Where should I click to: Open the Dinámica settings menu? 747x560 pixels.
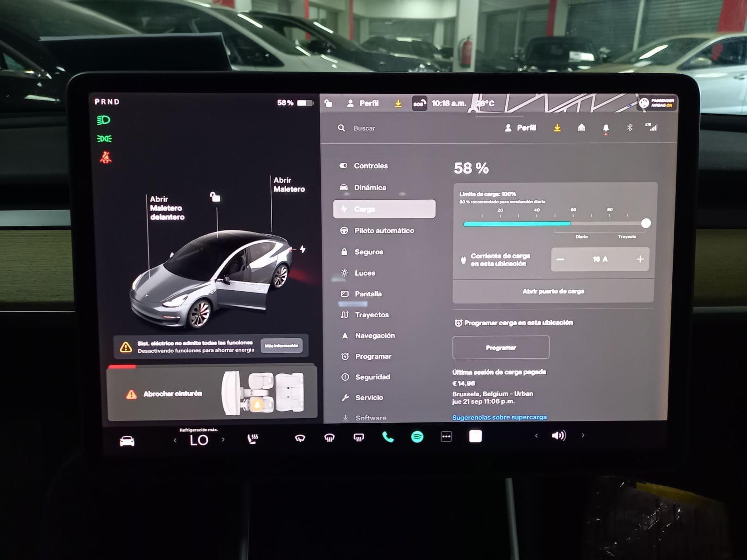click(370, 188)
